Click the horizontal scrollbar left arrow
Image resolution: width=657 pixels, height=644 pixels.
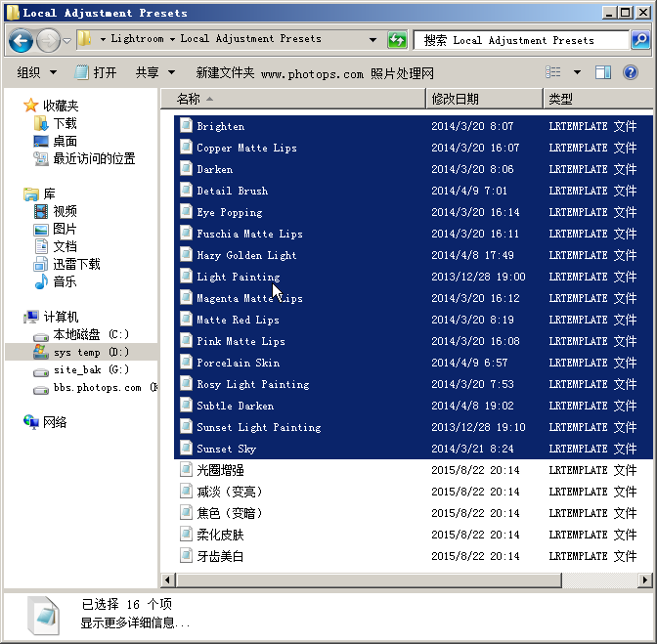(x=167, y=580)
